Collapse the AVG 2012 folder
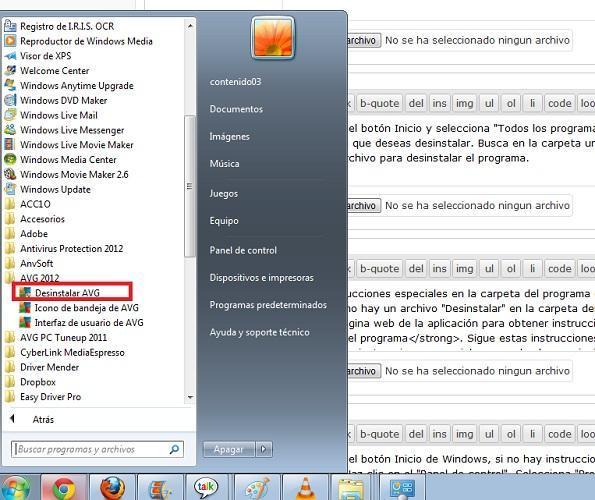 tap(32, 278)
